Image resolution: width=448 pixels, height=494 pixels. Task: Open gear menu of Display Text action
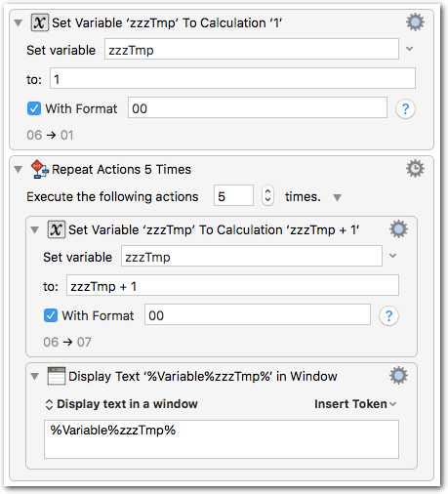point(398,376)
